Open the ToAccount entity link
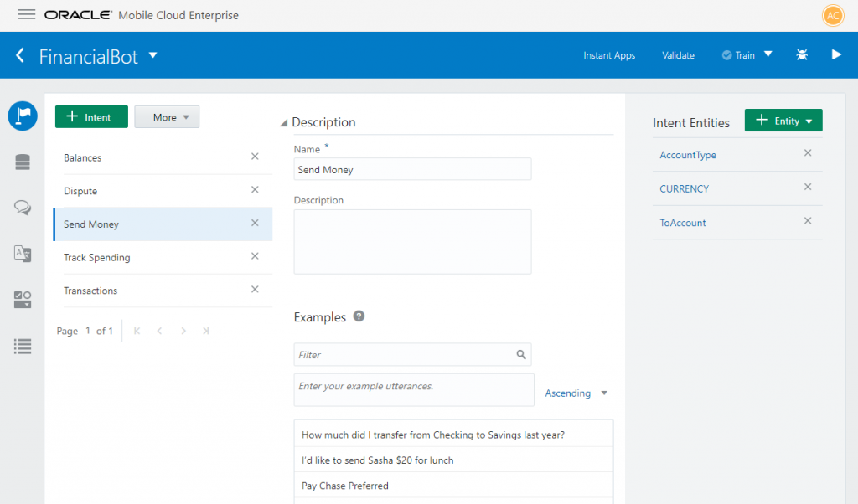The image size is (858, 504). pyautogui.click(x=683, y=223)
